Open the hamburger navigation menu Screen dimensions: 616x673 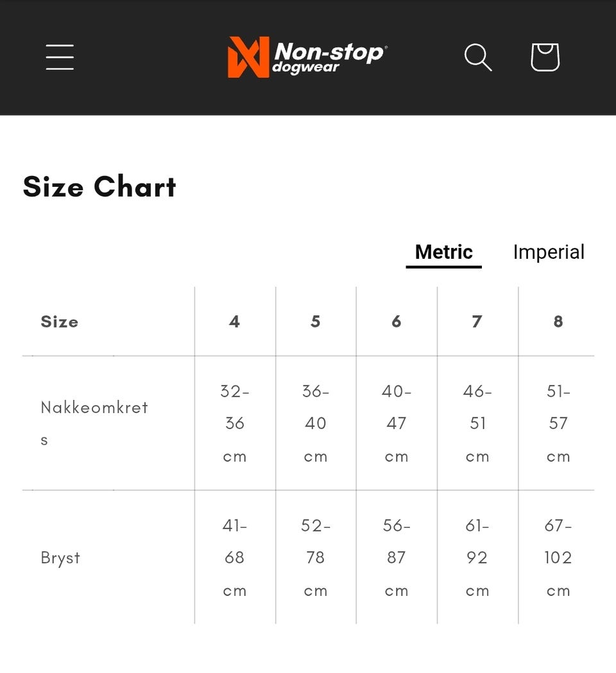click(60, 57)
